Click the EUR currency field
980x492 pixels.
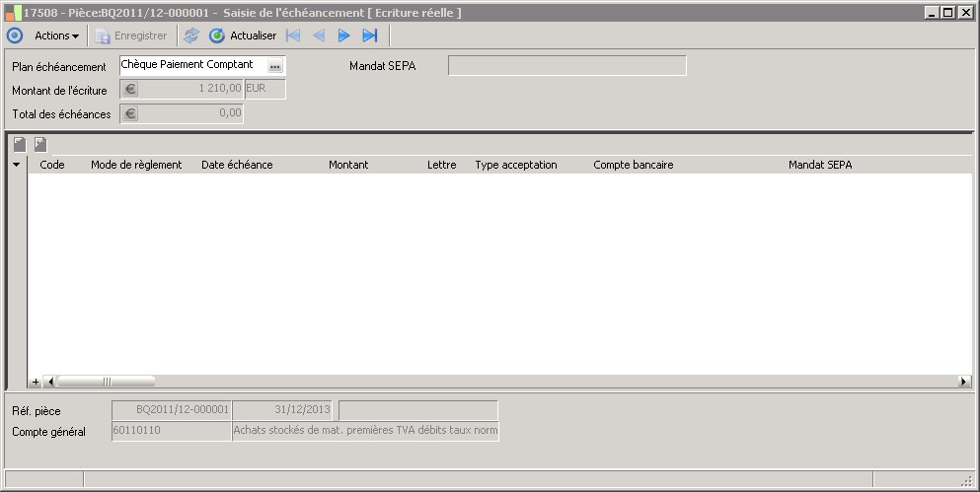[265, 89]
